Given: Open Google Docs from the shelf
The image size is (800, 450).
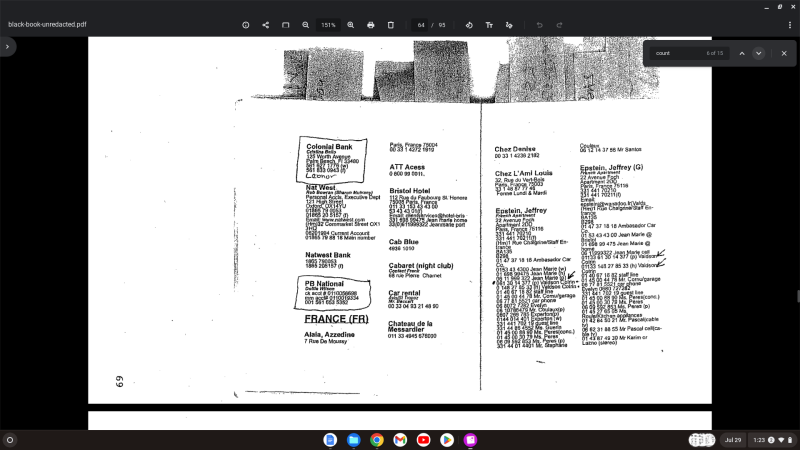Looking at the screenshot, I should click(x=330, y=440).
